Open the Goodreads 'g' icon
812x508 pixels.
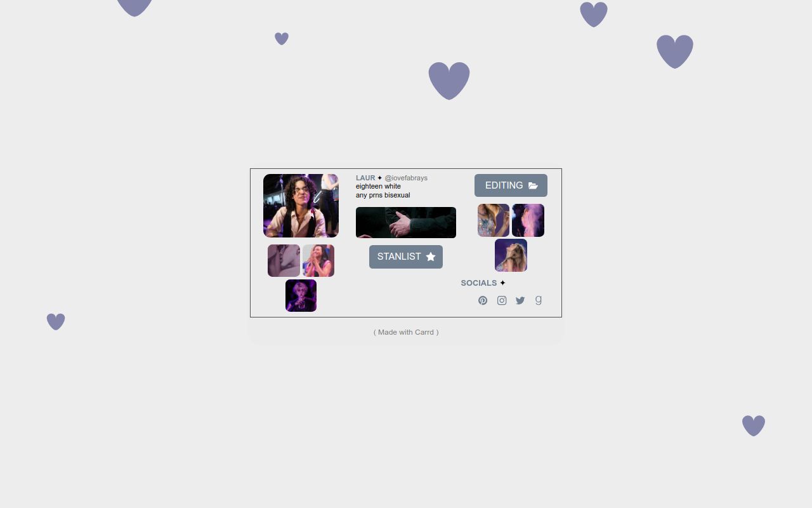pos(539,300)
